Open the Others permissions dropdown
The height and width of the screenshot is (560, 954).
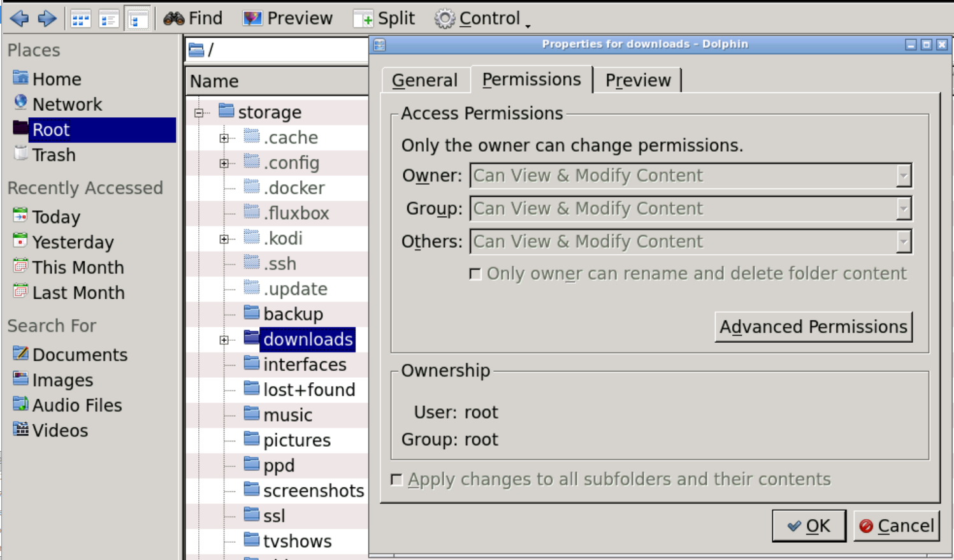[691, 241]
